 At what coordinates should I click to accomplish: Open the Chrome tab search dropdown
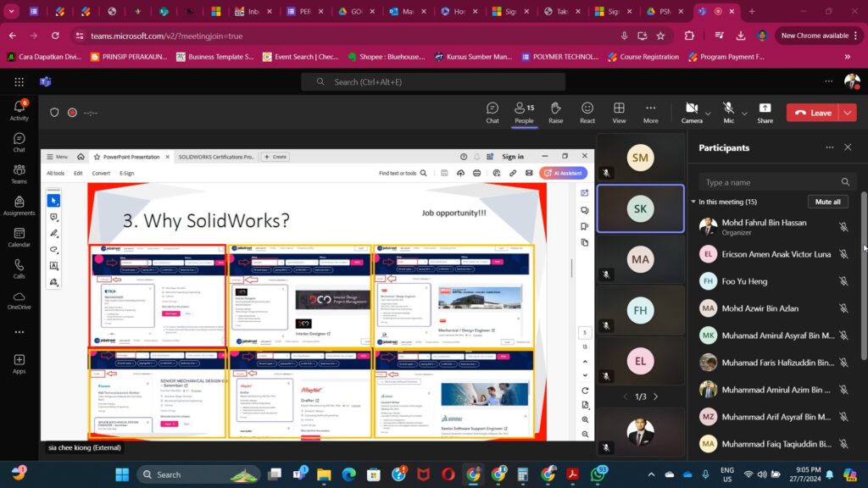(x=11, y=11)
